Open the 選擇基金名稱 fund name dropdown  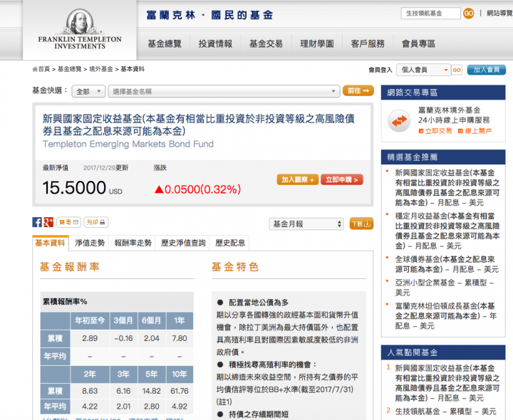click(x=224, y=92)
